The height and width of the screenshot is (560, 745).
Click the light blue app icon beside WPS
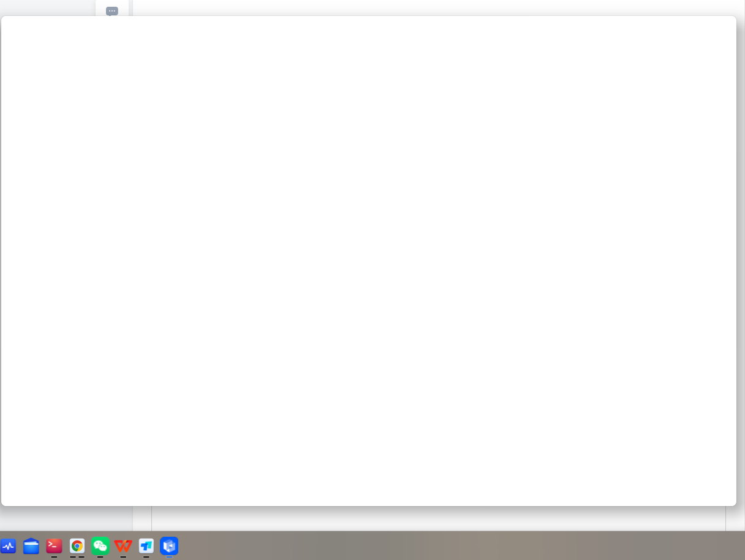coord(146,545)
